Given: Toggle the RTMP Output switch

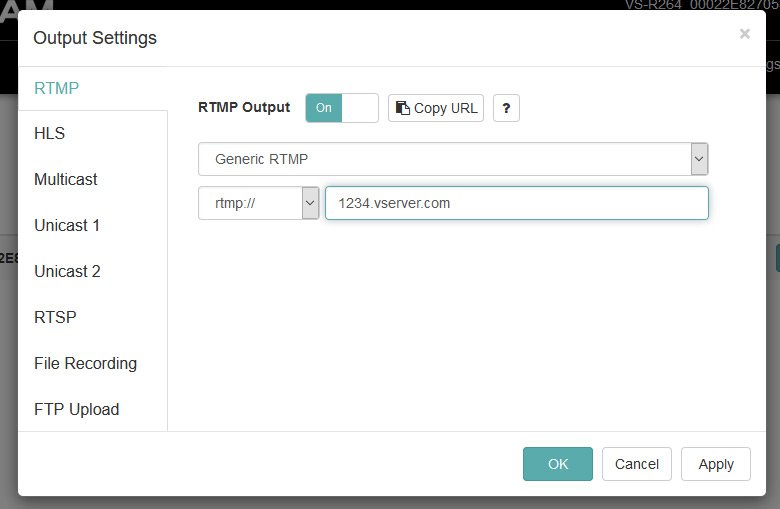Looking at the screenshot, I should [x=341, y=108].
